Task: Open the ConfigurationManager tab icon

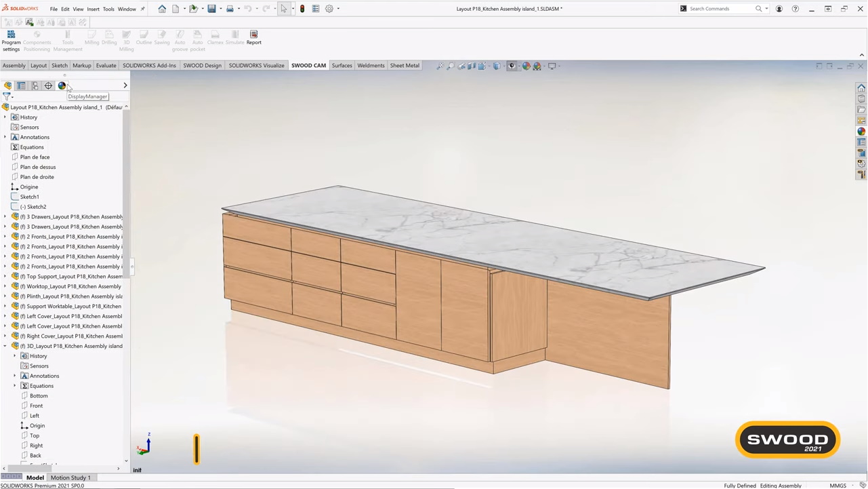Action: (35, 85)
